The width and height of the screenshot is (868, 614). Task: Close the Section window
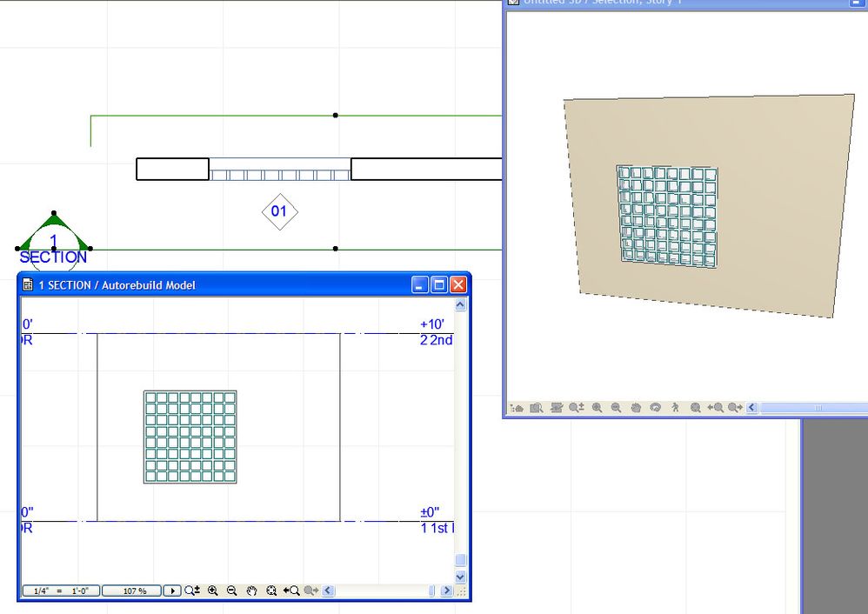tap(458, 285)
